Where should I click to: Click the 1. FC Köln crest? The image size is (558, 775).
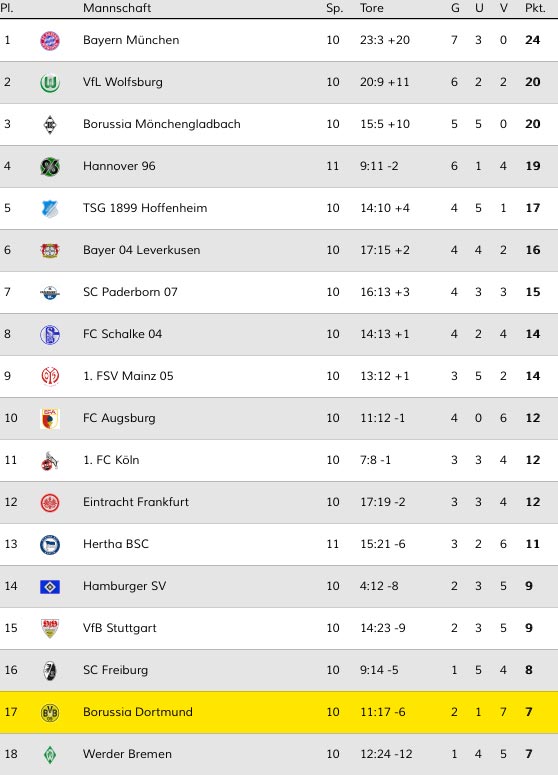[x=50, y=461]
